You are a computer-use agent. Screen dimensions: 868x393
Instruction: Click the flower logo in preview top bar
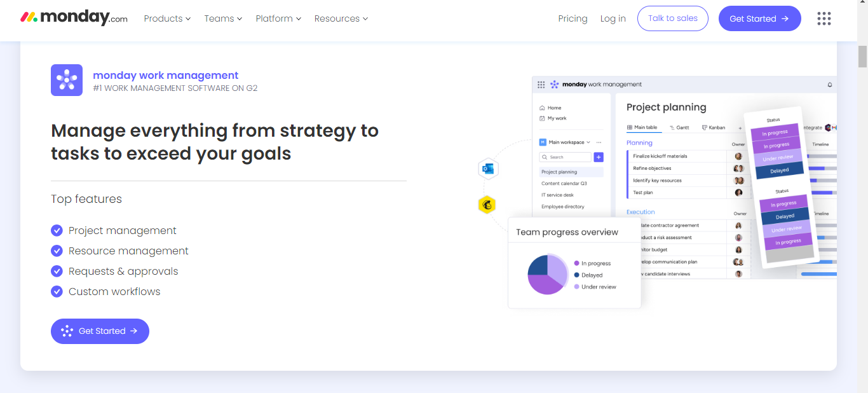point(554,84)
